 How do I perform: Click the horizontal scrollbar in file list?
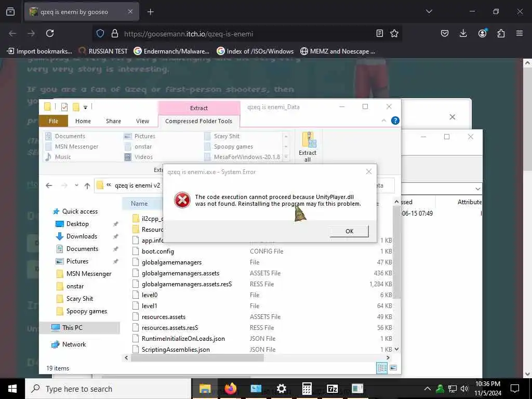click(x=197, y=357)
